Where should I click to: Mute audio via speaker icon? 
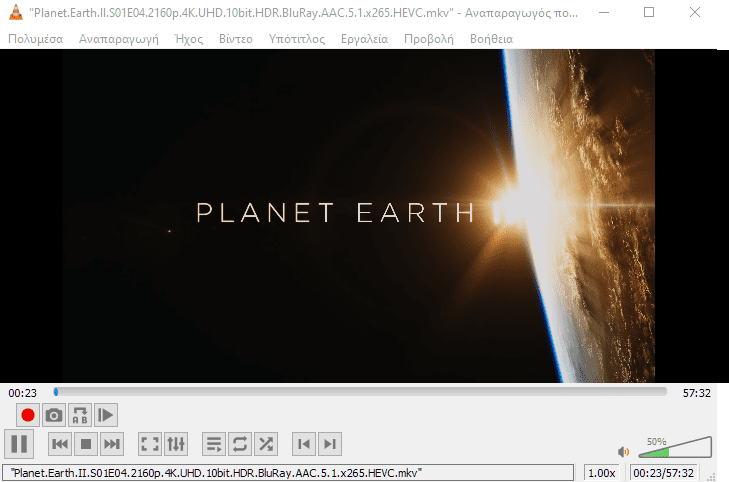click(623, 451)
